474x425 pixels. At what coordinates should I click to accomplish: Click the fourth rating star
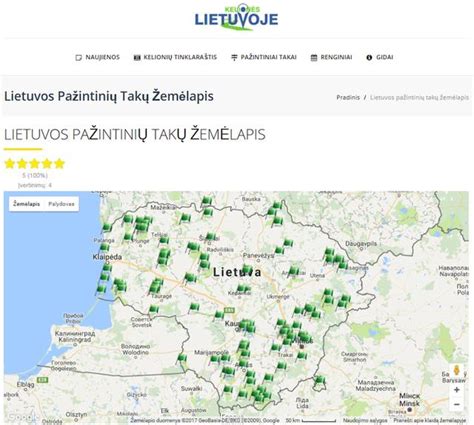click(x=47, y=164)
